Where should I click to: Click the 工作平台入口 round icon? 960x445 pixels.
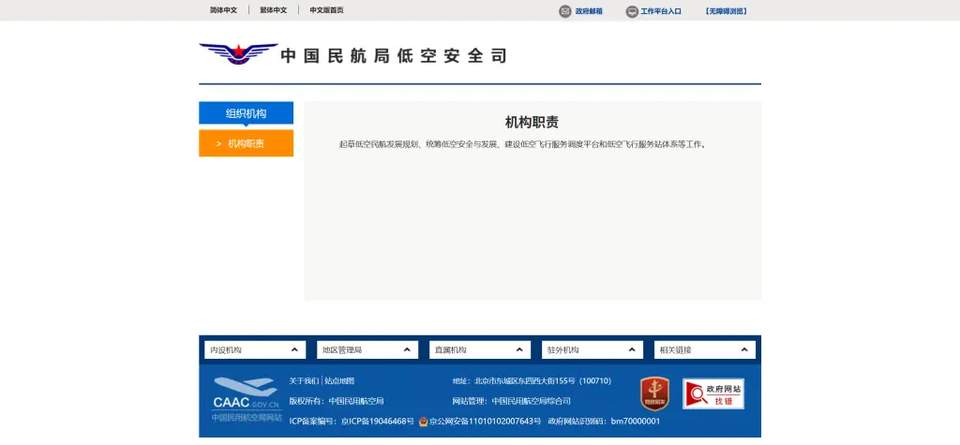click(632, 11)
